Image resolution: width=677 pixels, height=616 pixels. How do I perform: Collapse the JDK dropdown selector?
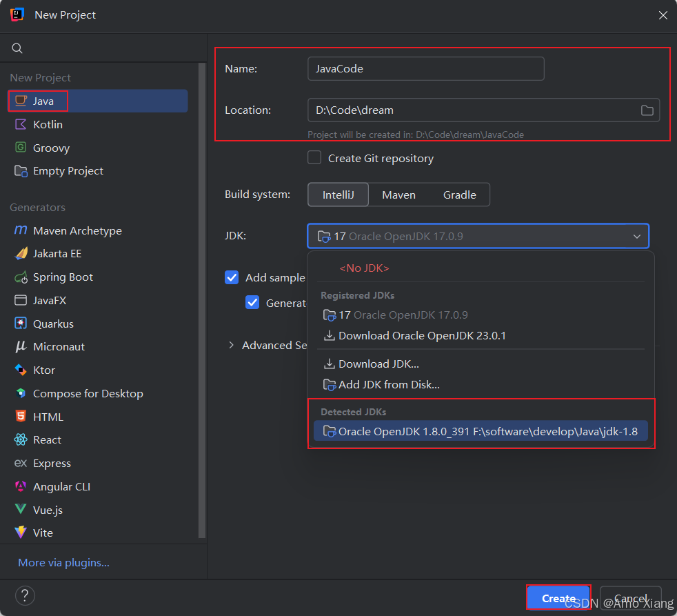click(636, 237)
